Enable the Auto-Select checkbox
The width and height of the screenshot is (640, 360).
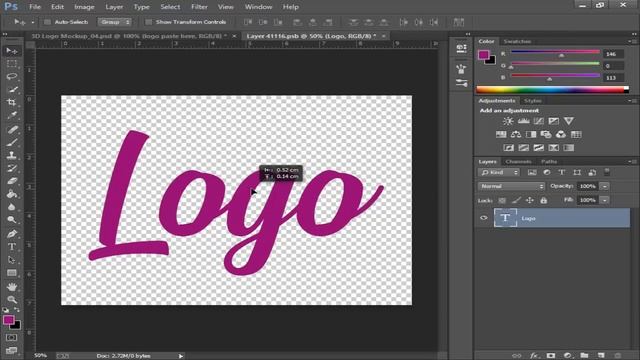[47, 22]
